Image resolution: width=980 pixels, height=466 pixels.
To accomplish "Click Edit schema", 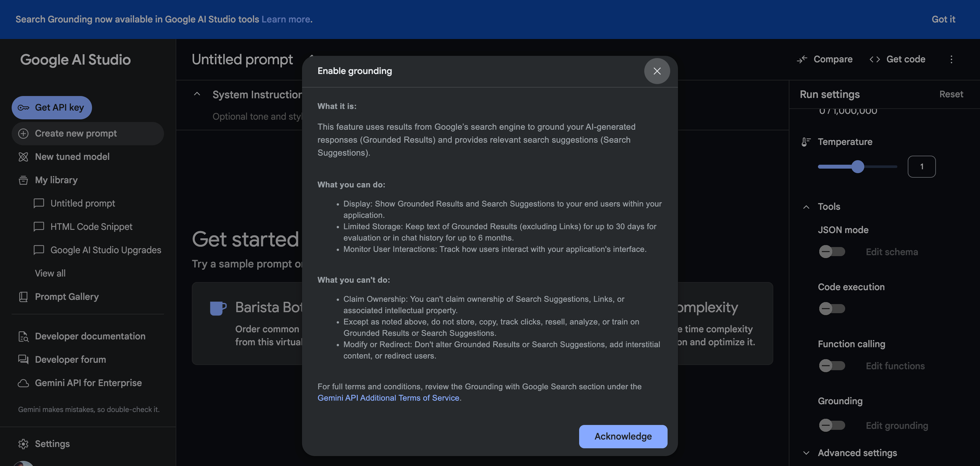I will 892,252.
